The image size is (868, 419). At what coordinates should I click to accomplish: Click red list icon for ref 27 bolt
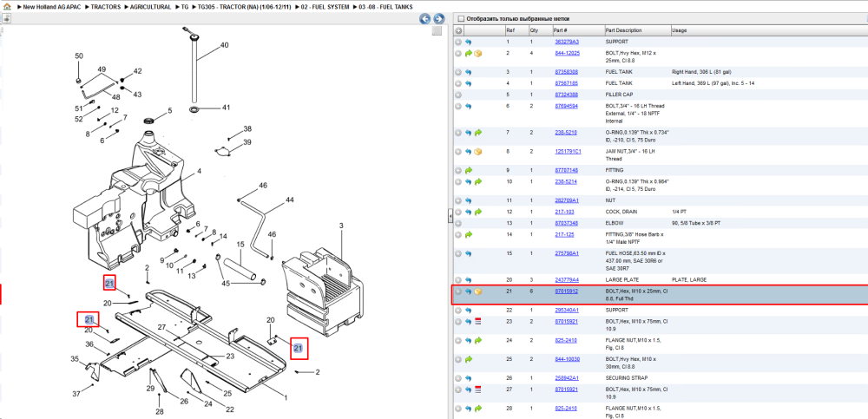478,390
